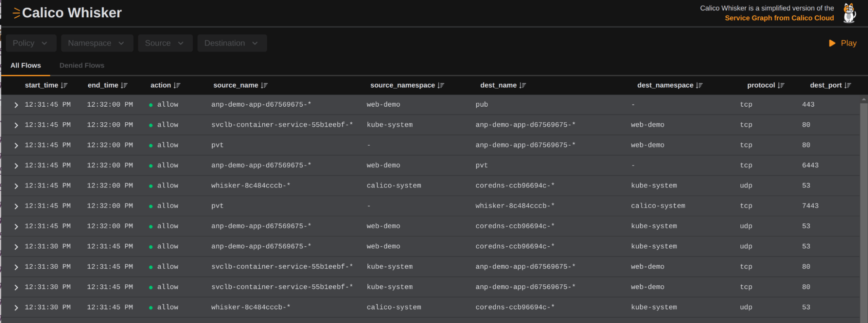
Task: Start the Play live flow stream
Action: (842, 43)
